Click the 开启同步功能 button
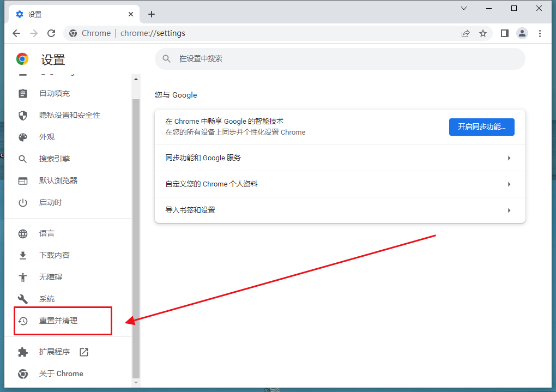556x392 pixels. pyautogui.click(x=481, y=127)
